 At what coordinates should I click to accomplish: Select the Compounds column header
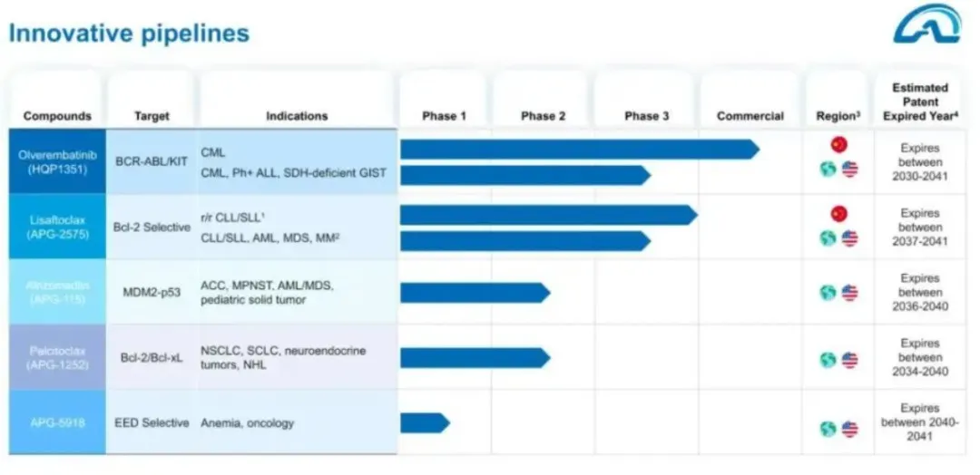[x=57, y=116]
